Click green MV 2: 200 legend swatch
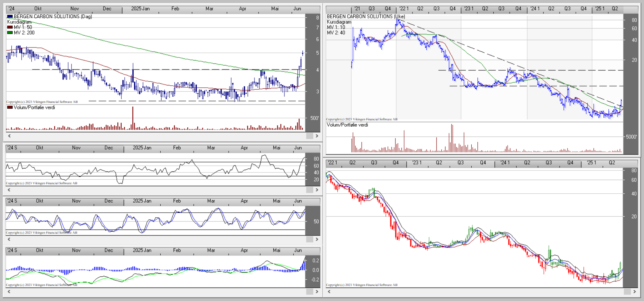The width and height of the screenshot is (644, 301). [10, 33]
